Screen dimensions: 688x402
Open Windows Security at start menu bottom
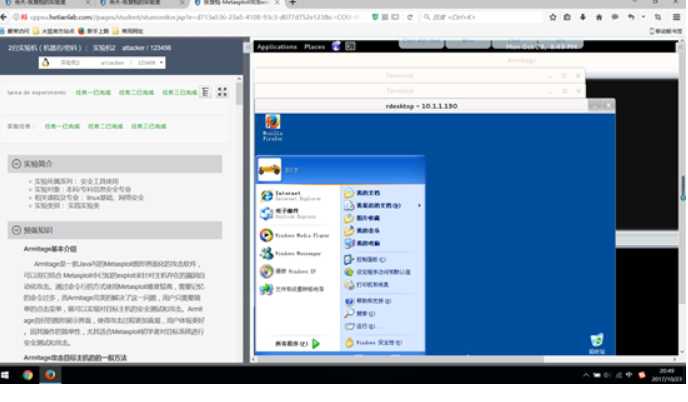[373, 342]
